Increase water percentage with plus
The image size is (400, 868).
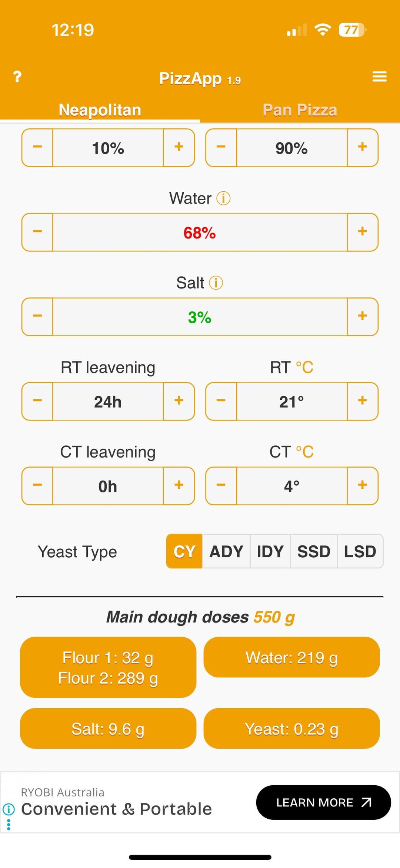click(x=362, y=232)
